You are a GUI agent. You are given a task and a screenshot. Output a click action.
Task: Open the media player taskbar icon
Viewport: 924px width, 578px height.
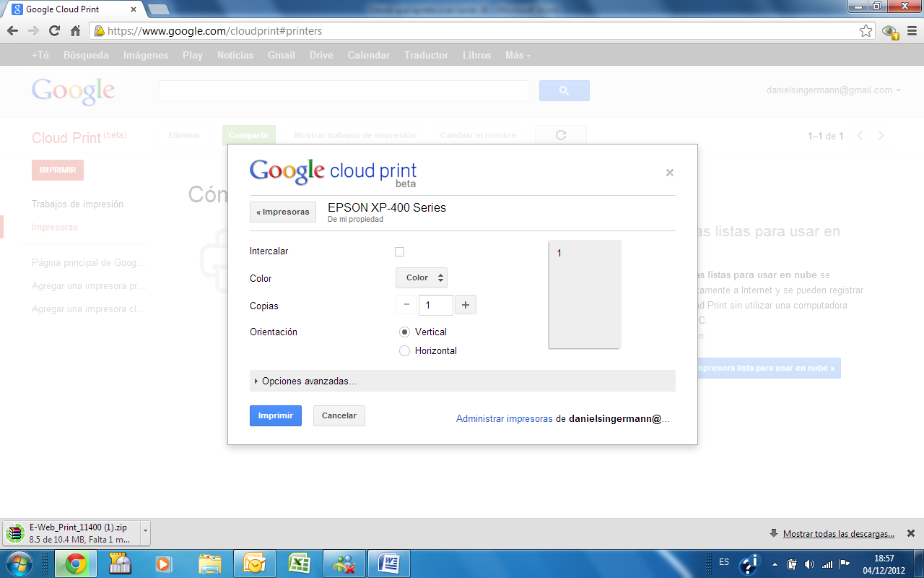165,564
